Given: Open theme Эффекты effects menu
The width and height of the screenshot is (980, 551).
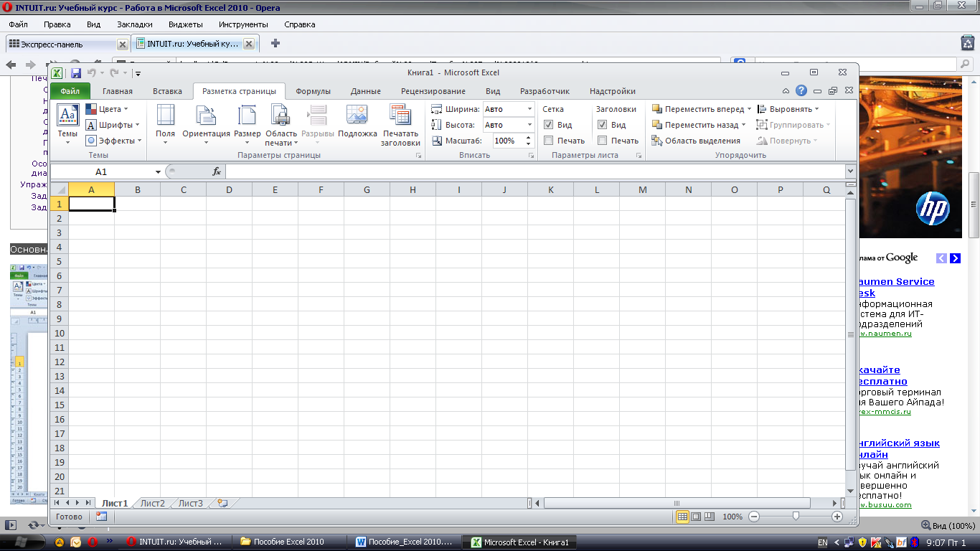Looking at the screenshot, I should [x=114, y=141].
